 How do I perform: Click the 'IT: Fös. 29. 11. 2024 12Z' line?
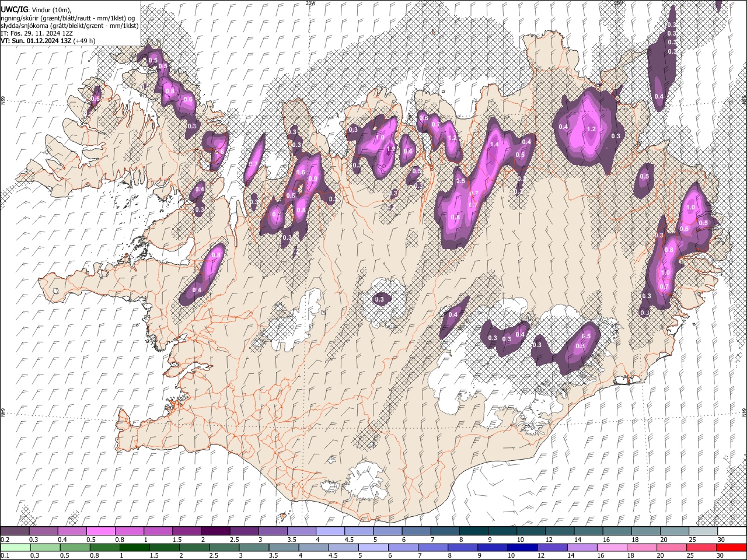pyautogui.click(x=37, y=33)
